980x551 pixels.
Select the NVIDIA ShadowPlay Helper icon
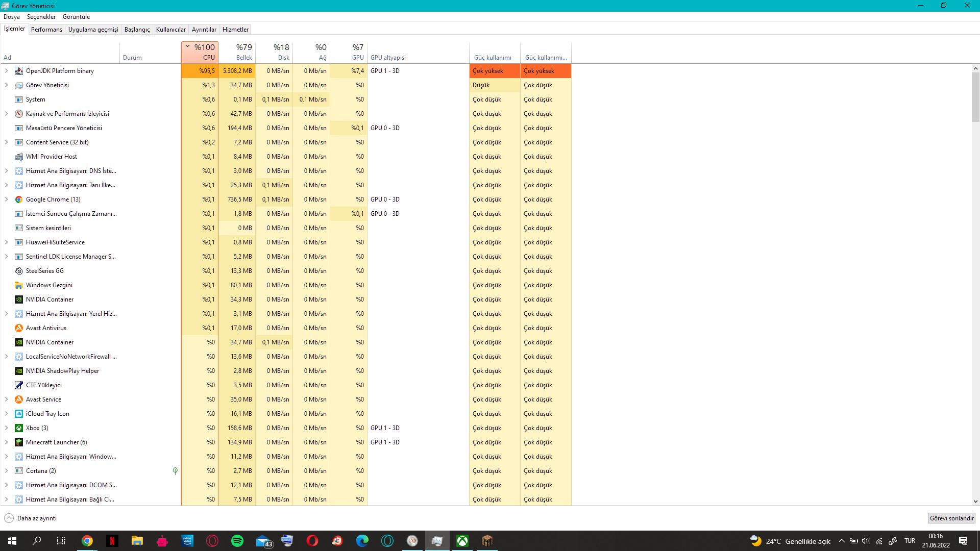[19, 371]
